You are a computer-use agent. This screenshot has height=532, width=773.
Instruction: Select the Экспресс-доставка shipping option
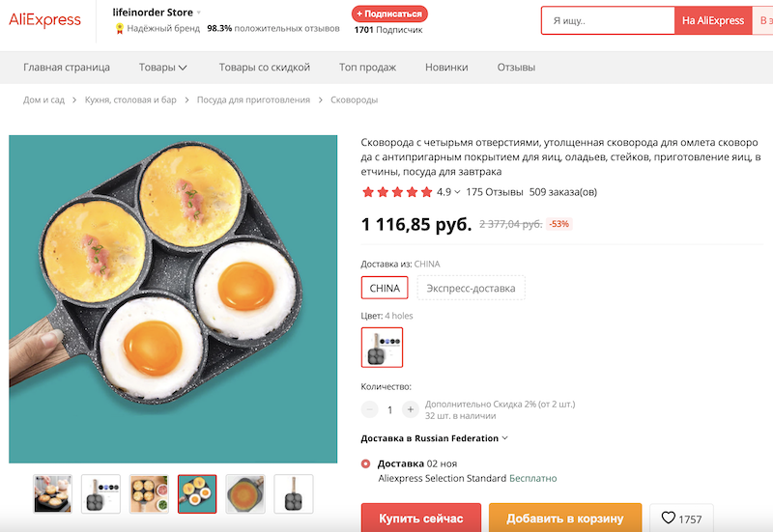click(x=472, y=288)
